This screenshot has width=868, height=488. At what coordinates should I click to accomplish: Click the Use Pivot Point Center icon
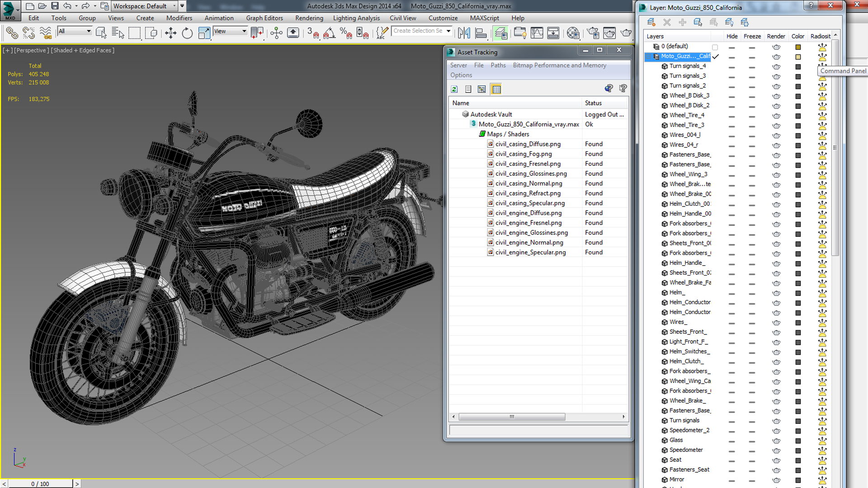pos(257,33)
